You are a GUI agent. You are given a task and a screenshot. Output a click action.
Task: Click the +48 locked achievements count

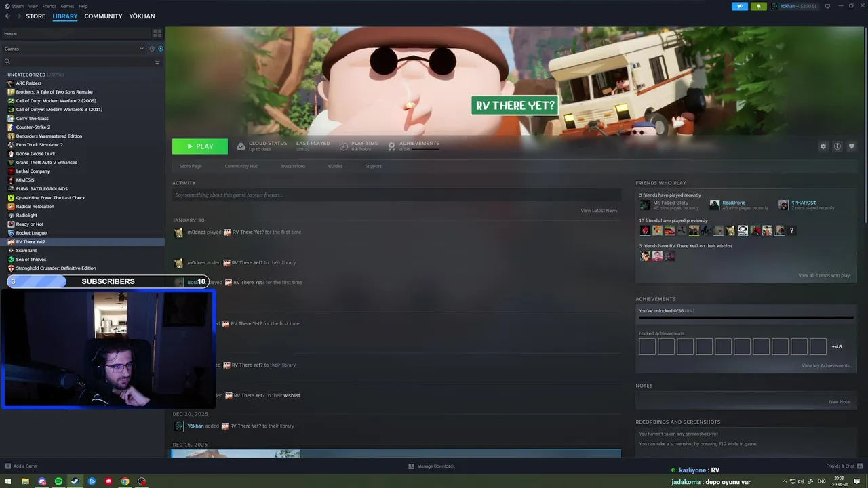pos(837,346)
